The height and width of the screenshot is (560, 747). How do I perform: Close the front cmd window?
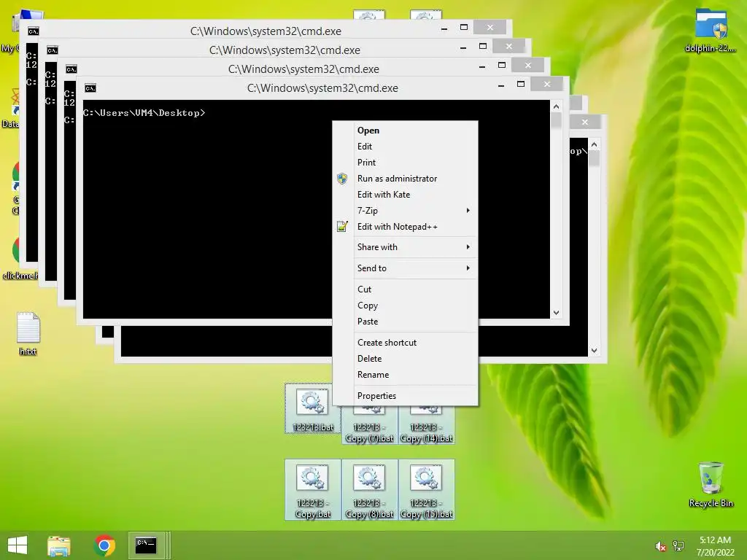pyautogui.click(x=547, y=85)
